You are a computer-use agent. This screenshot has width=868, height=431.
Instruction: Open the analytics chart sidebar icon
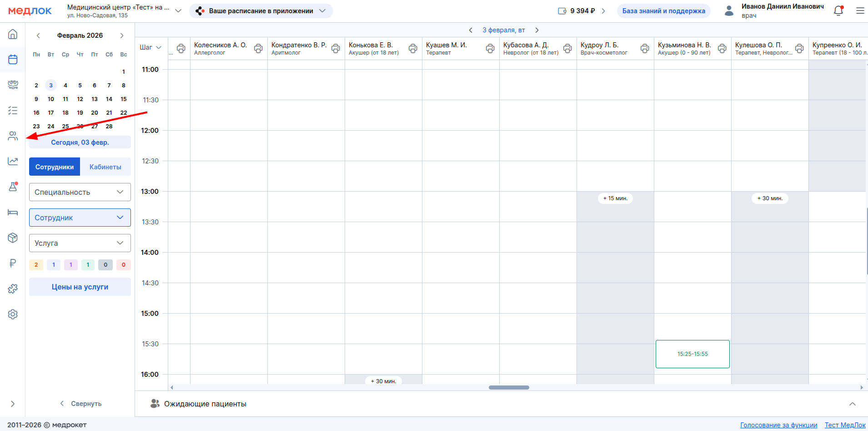[x=13, y=161]
